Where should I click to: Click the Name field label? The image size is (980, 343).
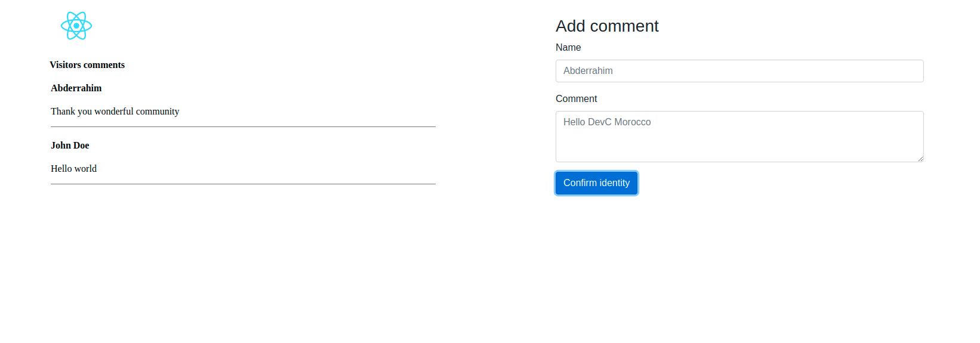(568, 48)
